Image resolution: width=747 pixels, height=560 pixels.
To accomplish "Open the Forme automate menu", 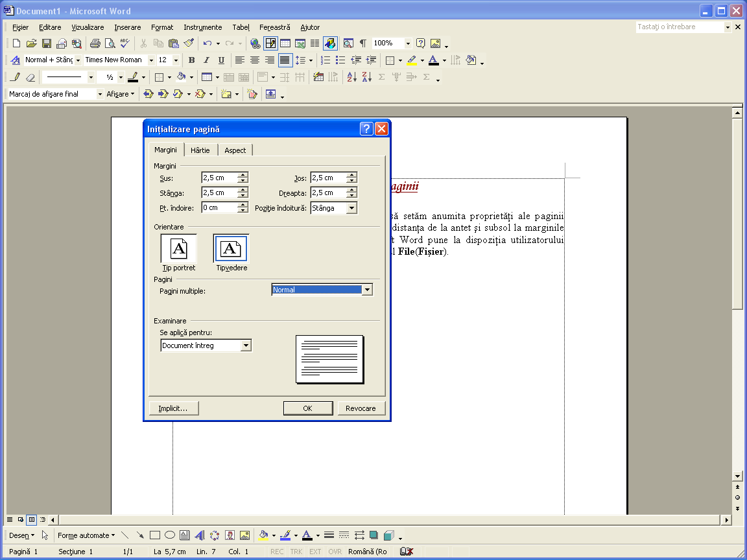I will click(86, 535).
